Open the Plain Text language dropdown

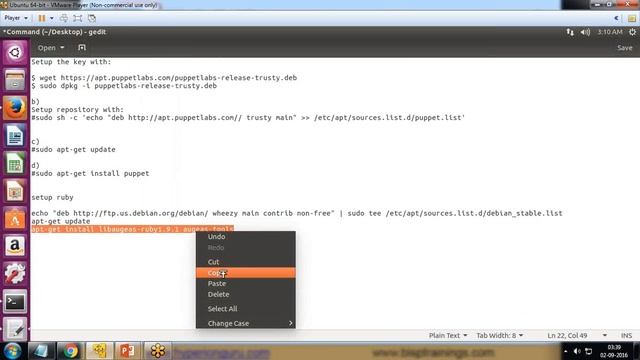tap(448, 336)
